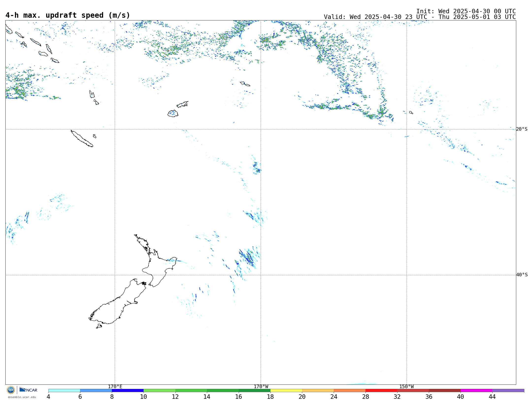
Task: Click the colorbar tick label 18
Action: pos(270,397)
